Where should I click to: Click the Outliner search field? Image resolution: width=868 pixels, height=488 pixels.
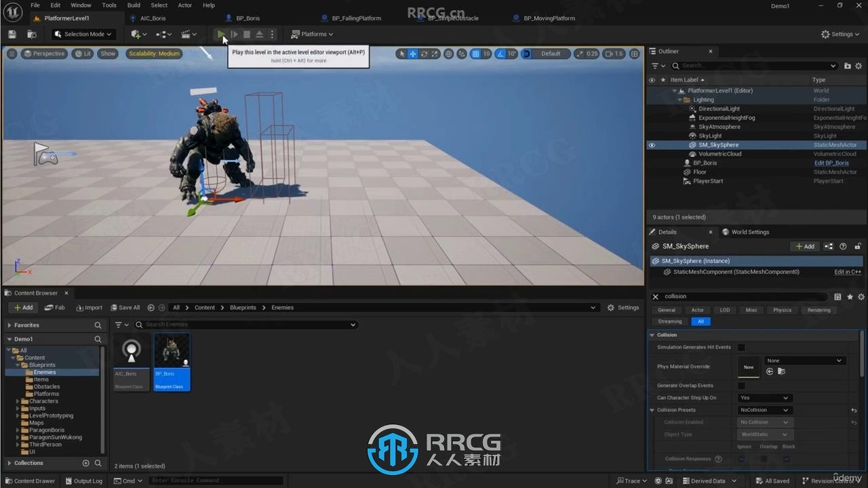coord(754,66)
